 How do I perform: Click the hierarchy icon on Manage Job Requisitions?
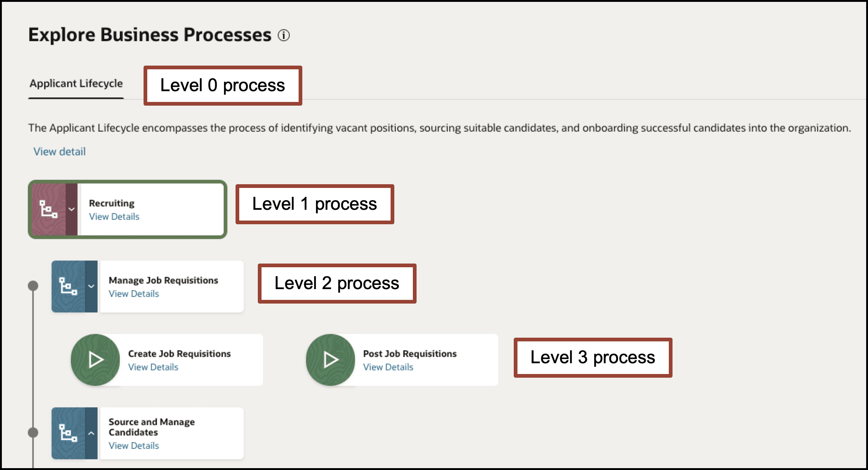[x=69, y=286]
